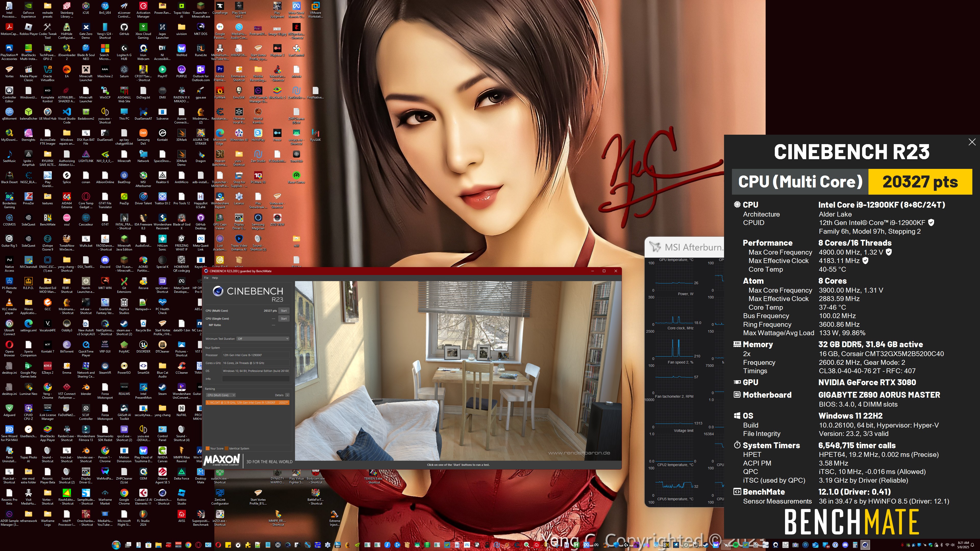Click the shield next to 4900.00 MHz
This screenshot has height=551, width=980.
(889, 252)
